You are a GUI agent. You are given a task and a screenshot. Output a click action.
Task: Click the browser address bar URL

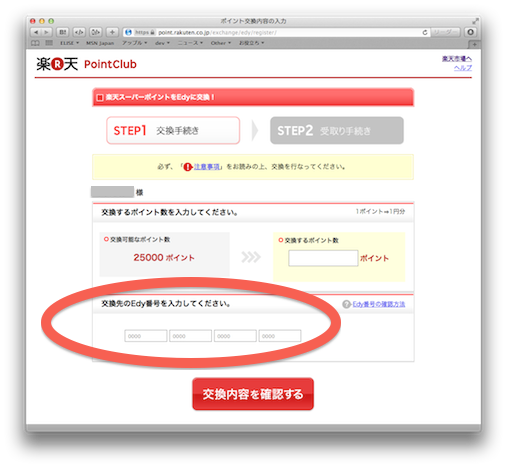point(217,32)
